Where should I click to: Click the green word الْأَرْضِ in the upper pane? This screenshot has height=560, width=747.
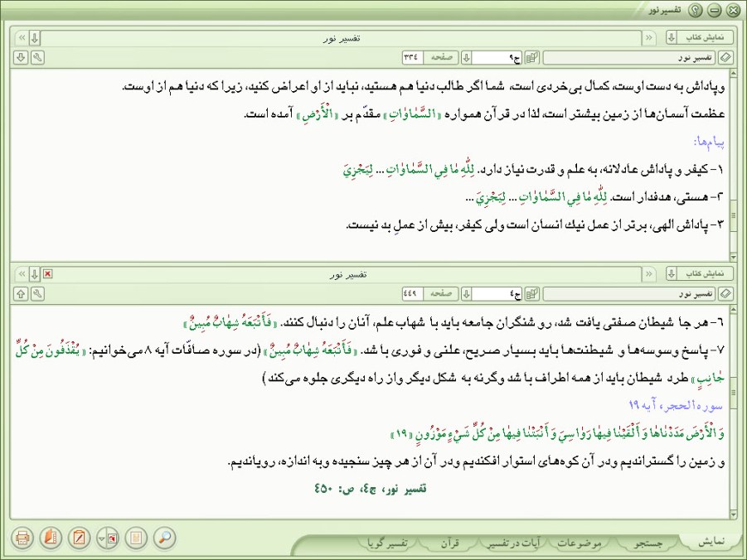coord(318,114)
